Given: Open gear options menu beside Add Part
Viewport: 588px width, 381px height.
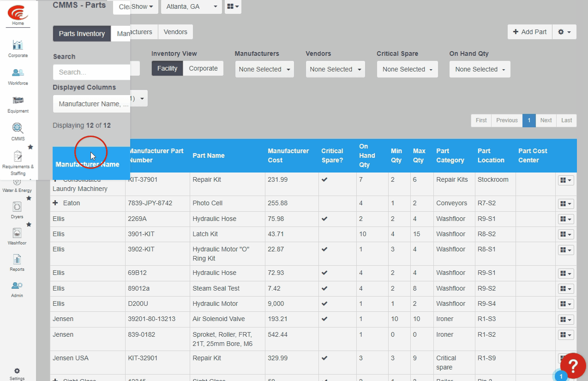Looking at the screenshot, I should (564, 32).
